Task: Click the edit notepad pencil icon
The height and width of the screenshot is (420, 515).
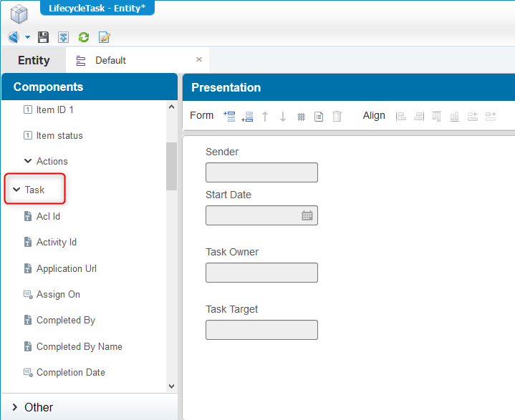Action: [x=105, y=37]
